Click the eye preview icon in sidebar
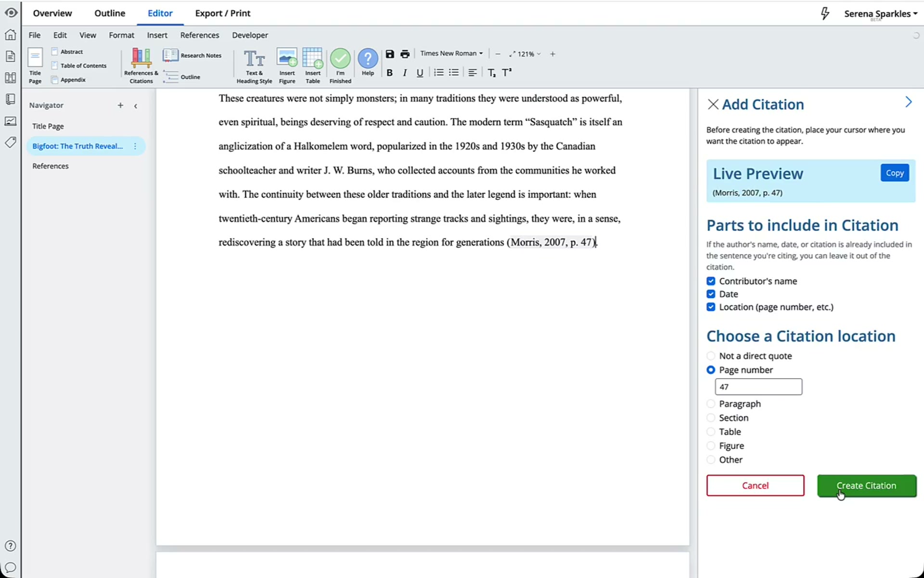The height and width of the screenshot is (578, 924). pos(11,13)
